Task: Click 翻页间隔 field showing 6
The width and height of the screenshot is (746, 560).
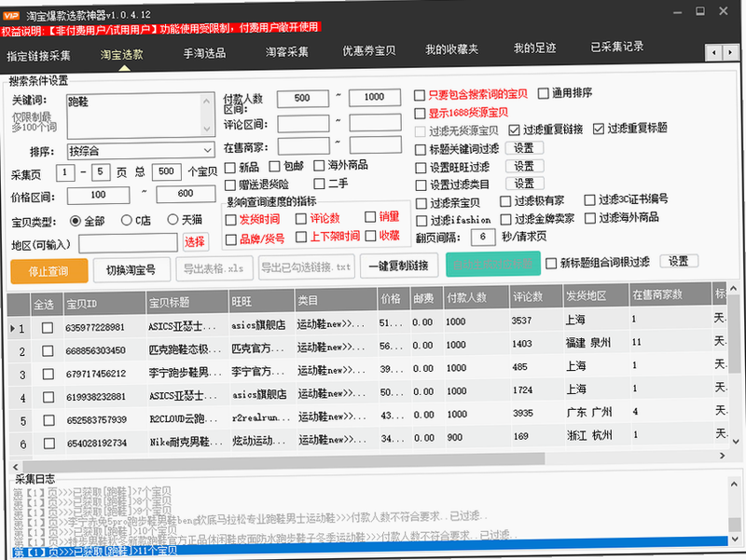Action: coord(482,237)
